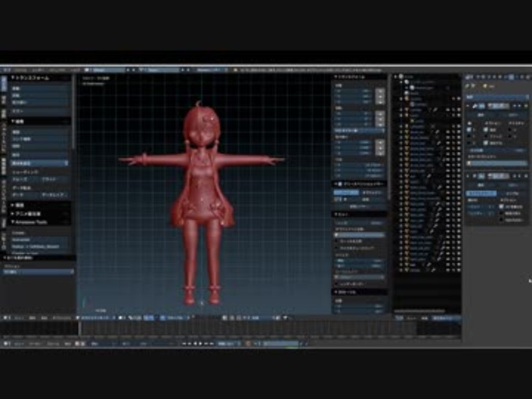The height and width of the screenshot is (399, 532).
Task: Open the Info editor type icon in the top header
Action: 6,70
